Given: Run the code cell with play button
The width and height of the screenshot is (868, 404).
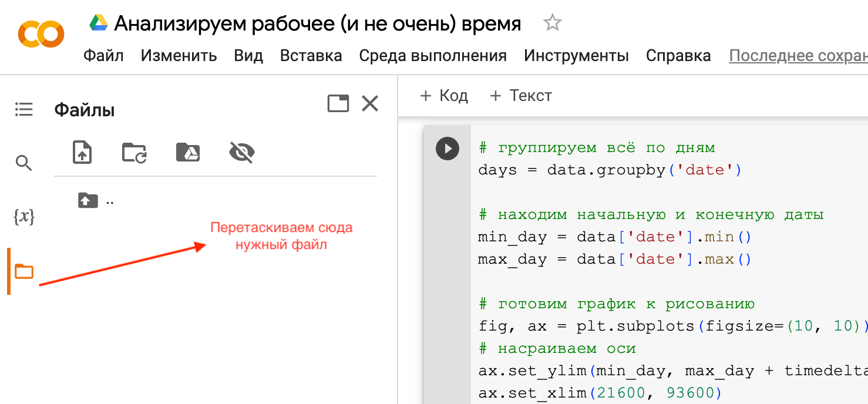Looking at the screenshot, I should click(x=448, y=149).
